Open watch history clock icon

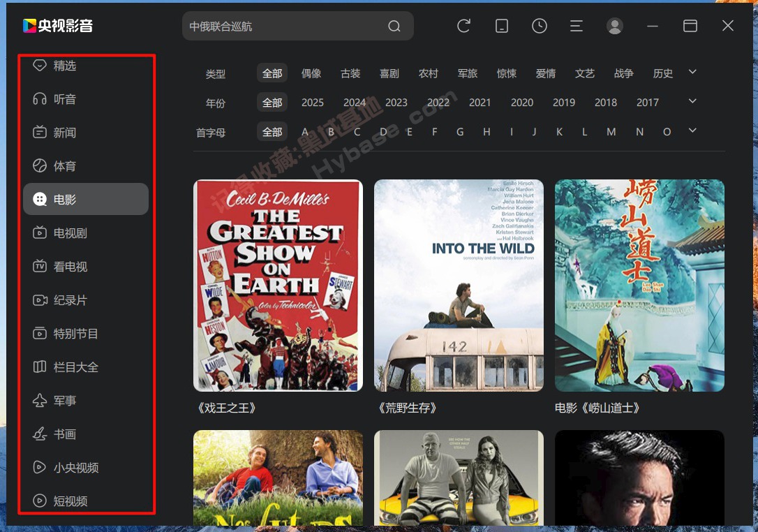[x=539, y=26]
